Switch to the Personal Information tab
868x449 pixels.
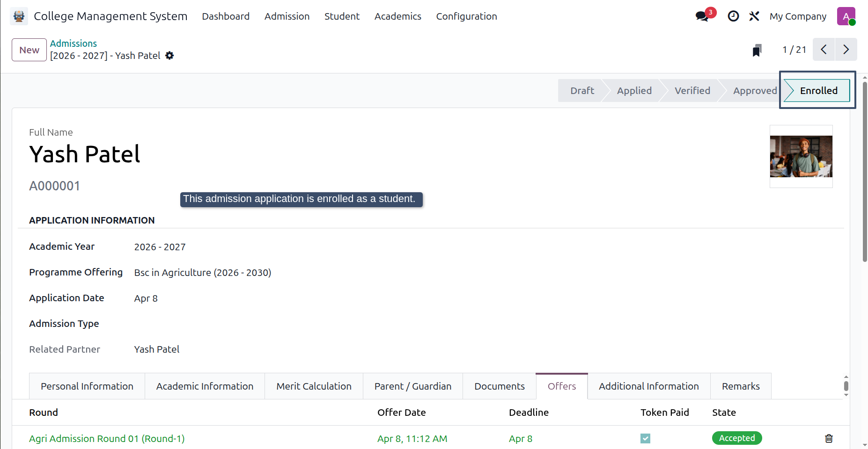pyautogui.click(x=87, y=386)
